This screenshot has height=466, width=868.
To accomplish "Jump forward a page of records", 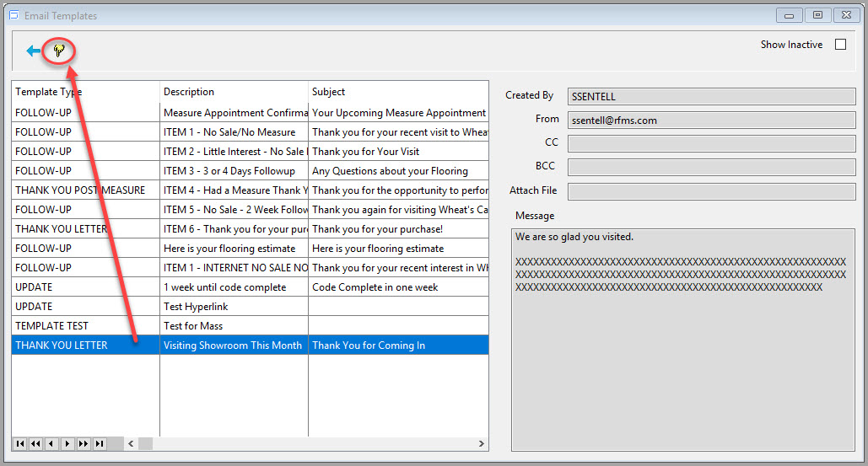I will [83, 443].
